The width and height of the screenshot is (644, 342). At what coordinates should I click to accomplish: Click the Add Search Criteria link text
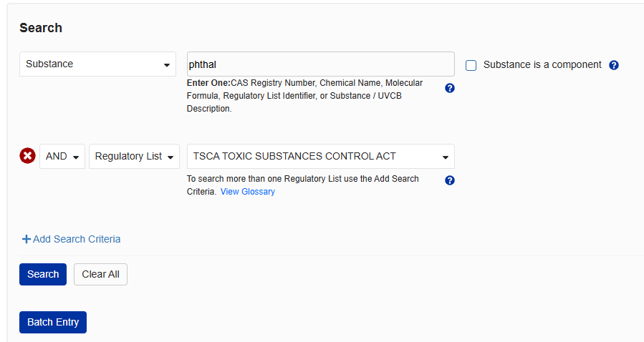77,239
